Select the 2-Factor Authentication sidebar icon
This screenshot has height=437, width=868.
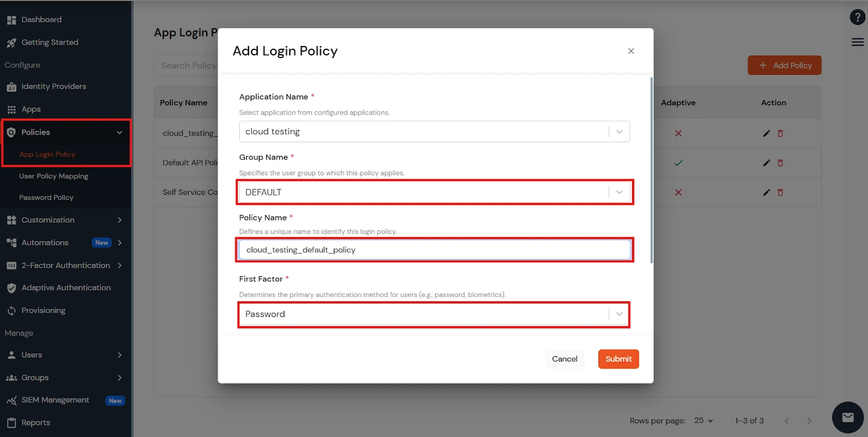[x=12, y=265]
